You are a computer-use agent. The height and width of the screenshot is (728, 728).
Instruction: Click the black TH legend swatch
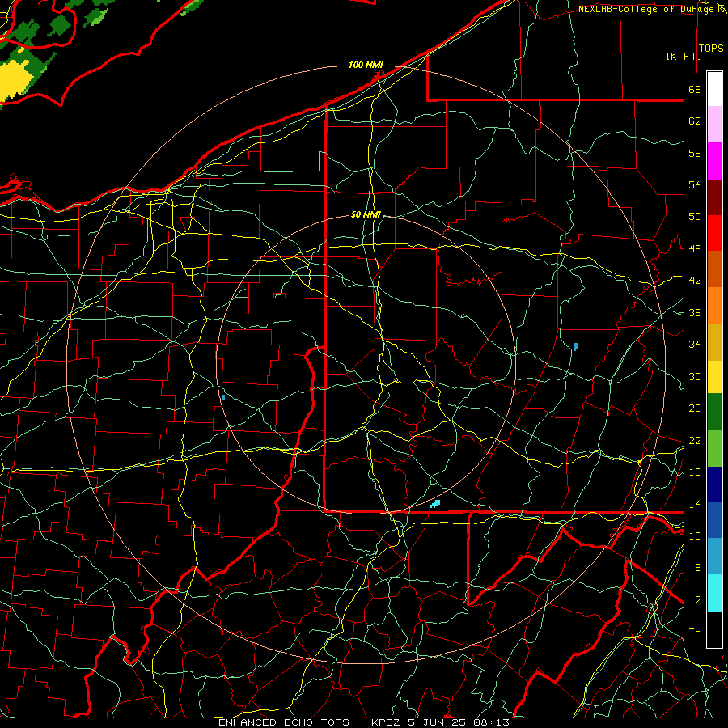tap(714, 629)
